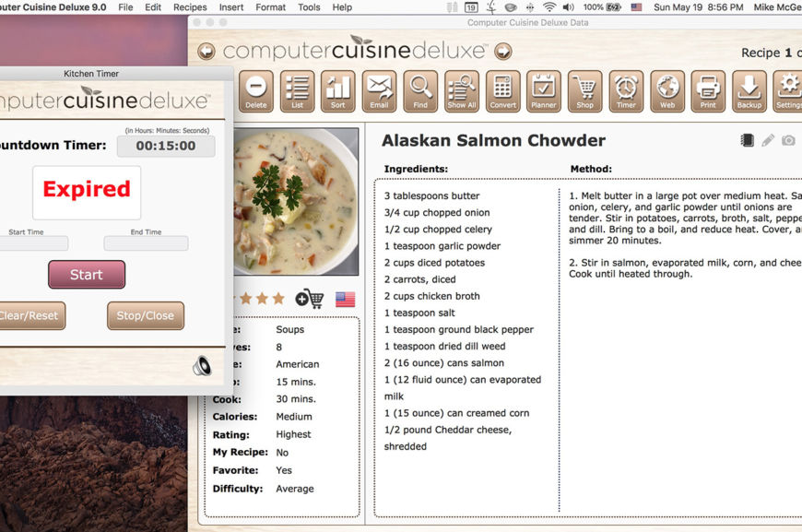Click the 'American' cuisine value
The height and width of the screenshot is (532, 802).
[298, 364]
